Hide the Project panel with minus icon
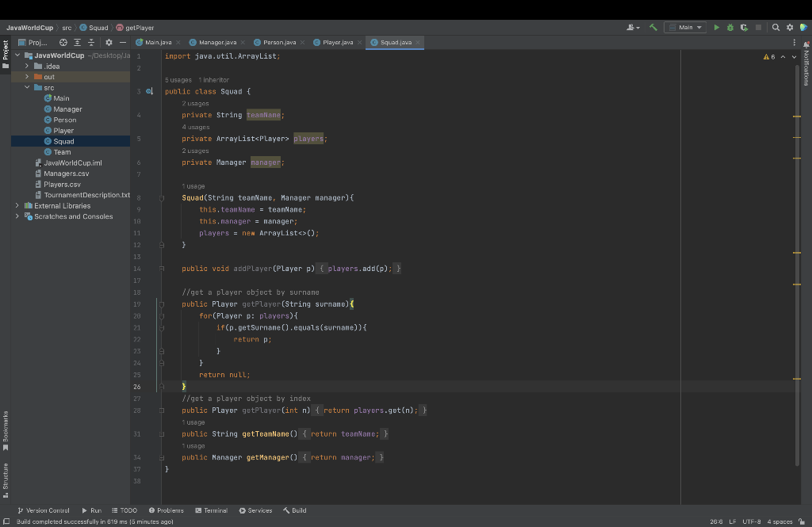Screen dimensions: 812x527 click(x=123, y=43)
